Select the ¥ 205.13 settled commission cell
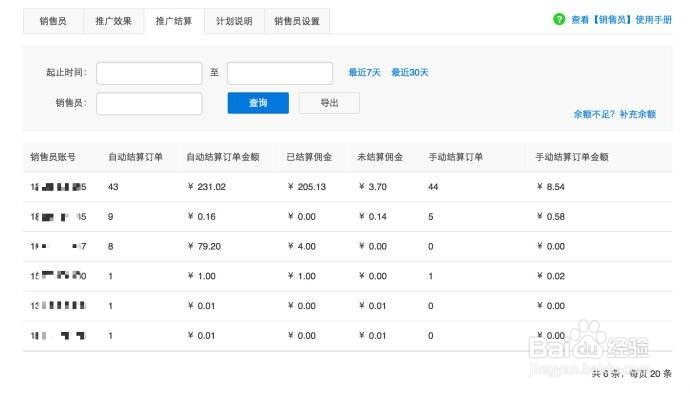 [x=307, y=187]
